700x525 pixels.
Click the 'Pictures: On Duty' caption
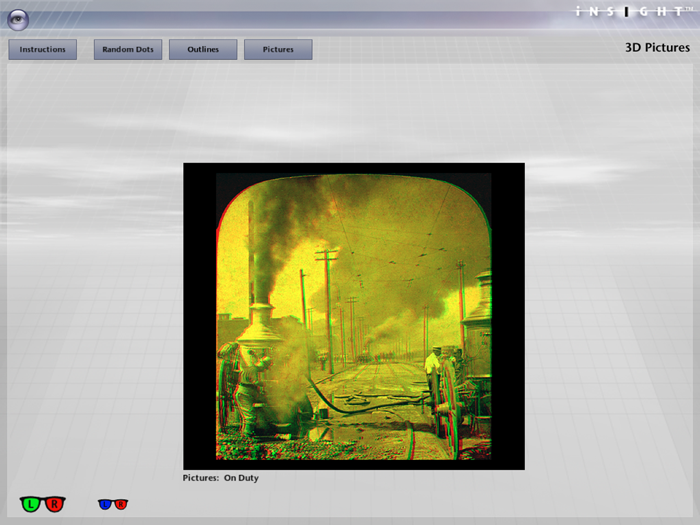(x=221, y=478)
